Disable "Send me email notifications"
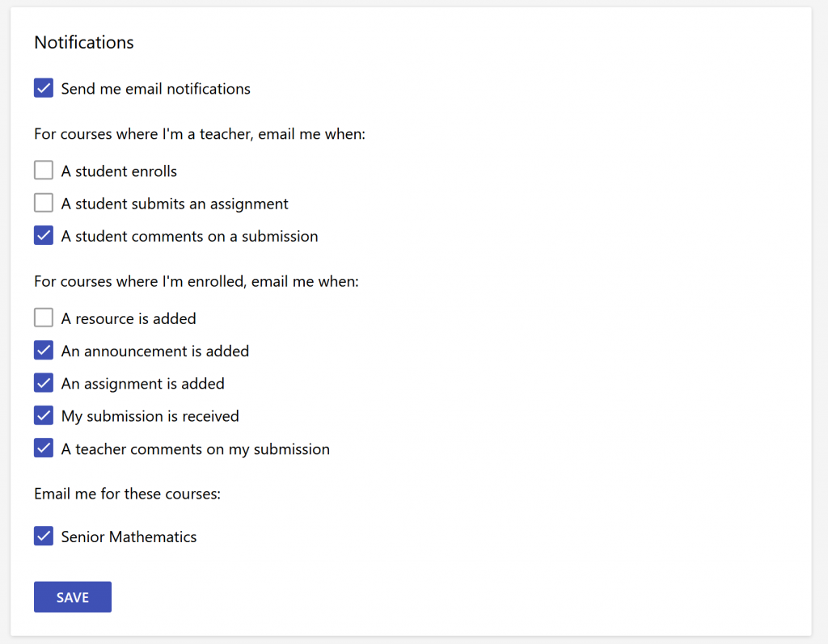 (x=44, y=88)
